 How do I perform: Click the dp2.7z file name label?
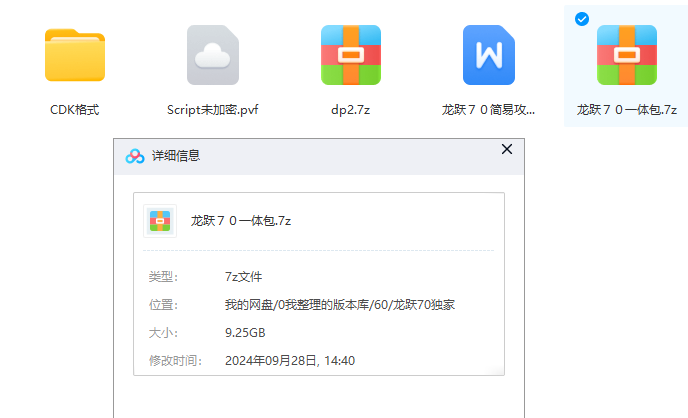(x=350, y=110)
